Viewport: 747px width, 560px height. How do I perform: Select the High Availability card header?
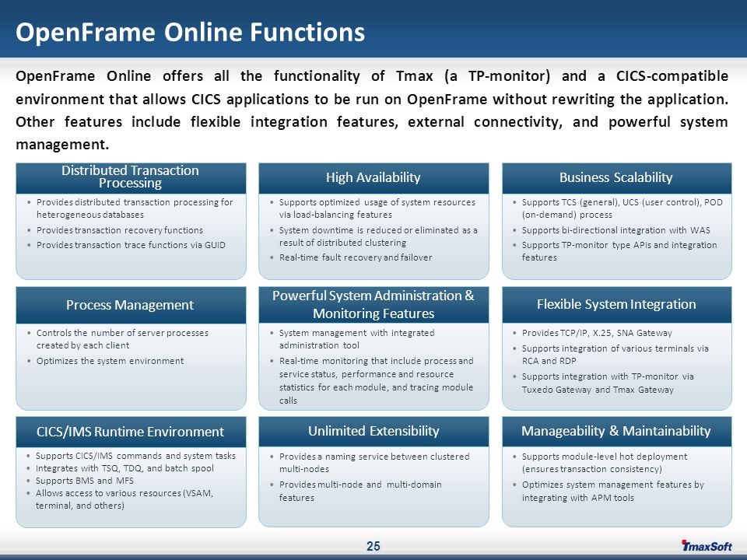pyautogui.click(x=373, y=177)
